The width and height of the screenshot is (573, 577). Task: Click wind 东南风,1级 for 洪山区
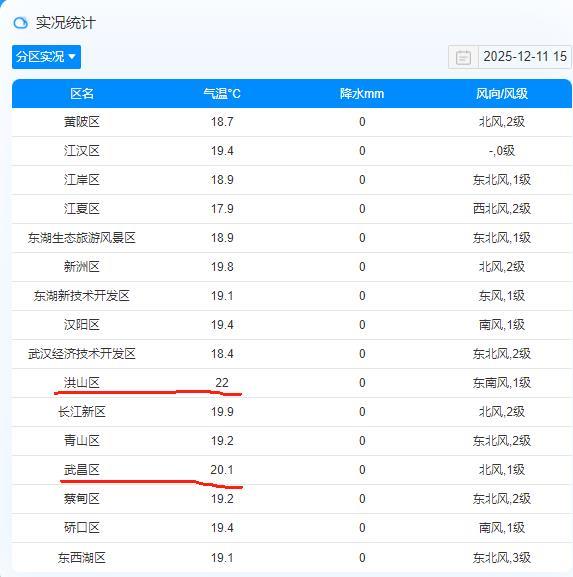(x=502, y=383)
